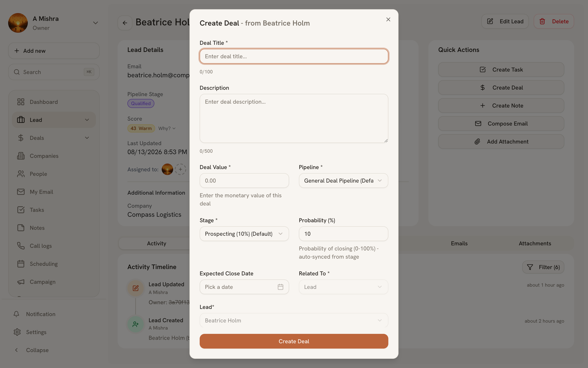The height and width of the screenshot is (368, 588).
Task: Go back with the arrow next to Beatrice Holm
Action: [125, 23]
